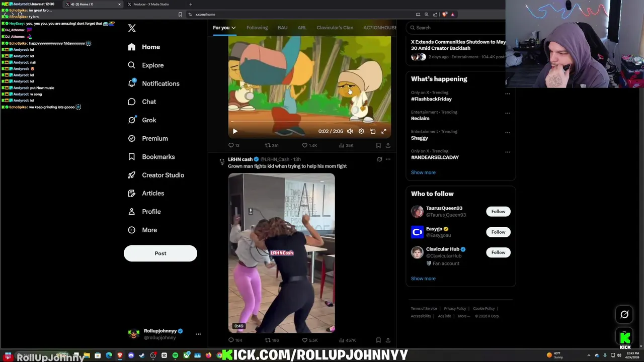This screenshot has width=644, height=362.
Task: Bookmark the LRHN cash post
Action: (378, 340)
